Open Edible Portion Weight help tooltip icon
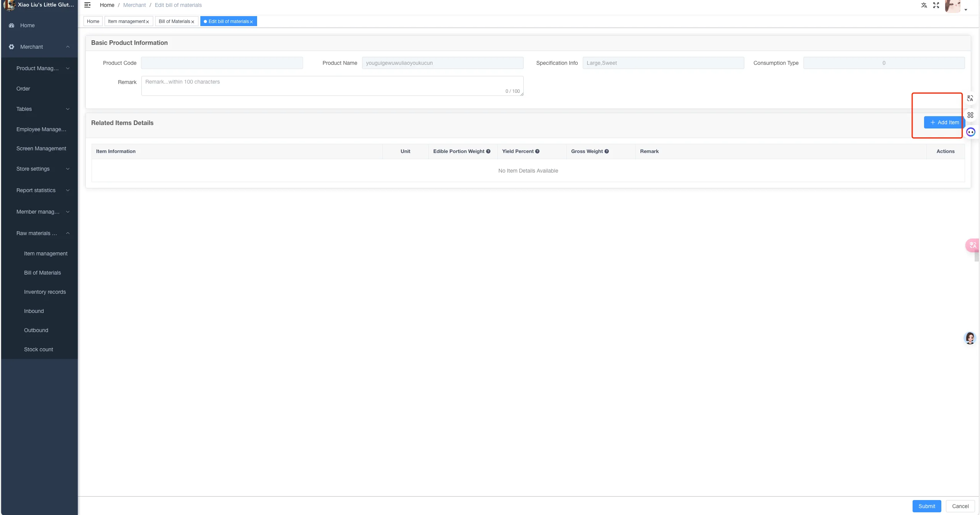980x515 pixels. point(488,151)
